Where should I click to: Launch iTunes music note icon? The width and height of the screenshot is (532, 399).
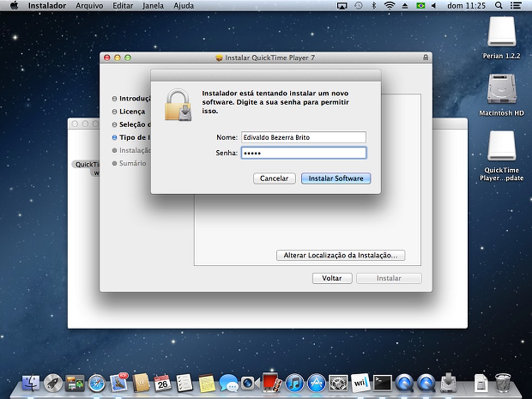coord(294,383)
